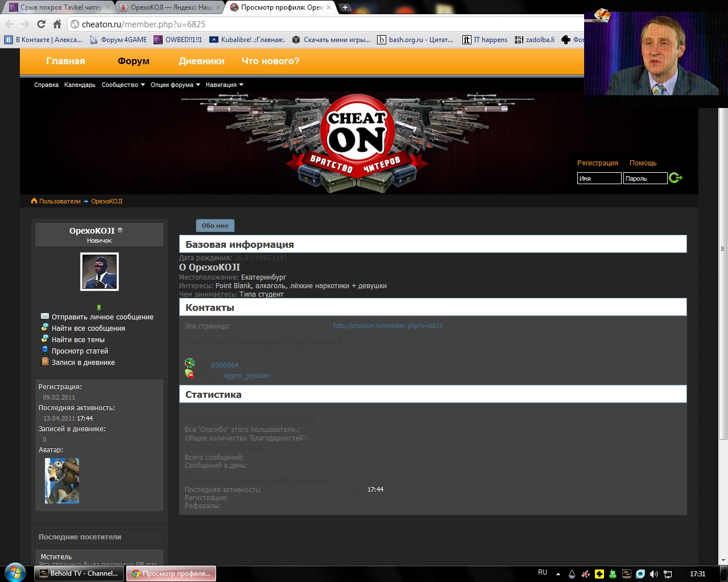Image resolution: width=728 pixels, height=582 pixels.
Task: Open 'Найти все сообщения' link
Action: [88, 329]
